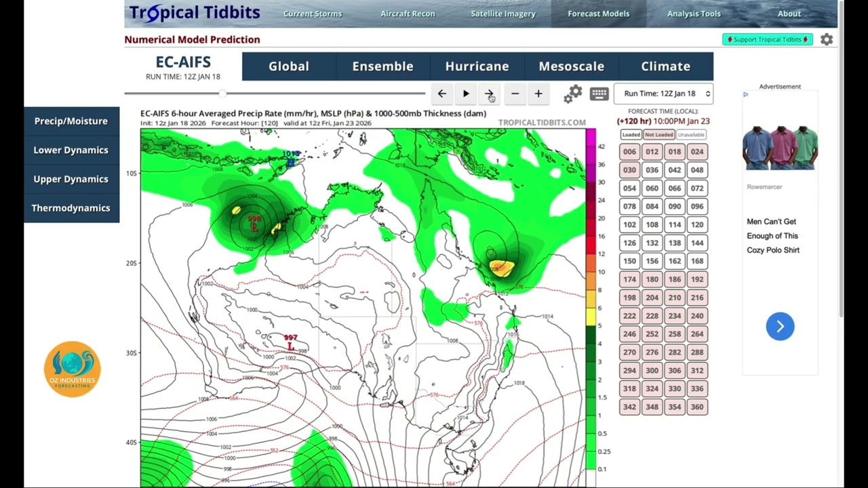Click the Loaded legend label
Screen dimensions: 868x488
point(631,135)
